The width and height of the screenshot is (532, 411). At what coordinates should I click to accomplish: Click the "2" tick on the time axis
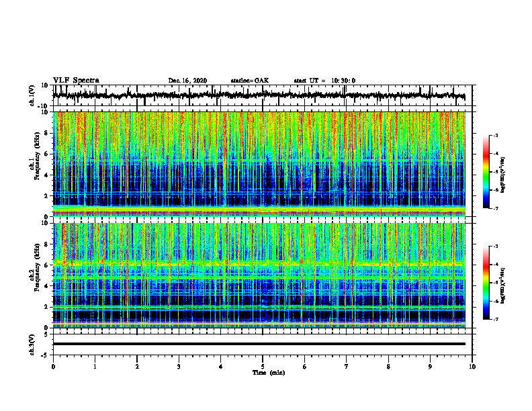click(137, 367)
